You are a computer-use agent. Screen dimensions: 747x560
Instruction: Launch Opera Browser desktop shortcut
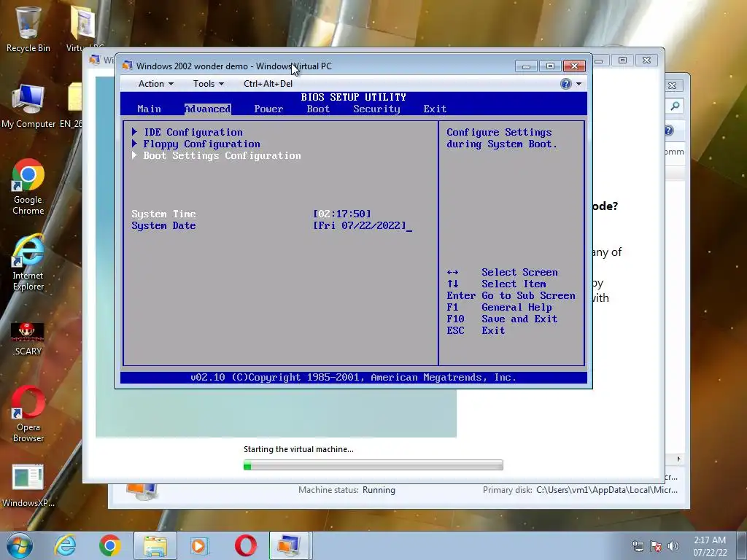pos(28,414)
